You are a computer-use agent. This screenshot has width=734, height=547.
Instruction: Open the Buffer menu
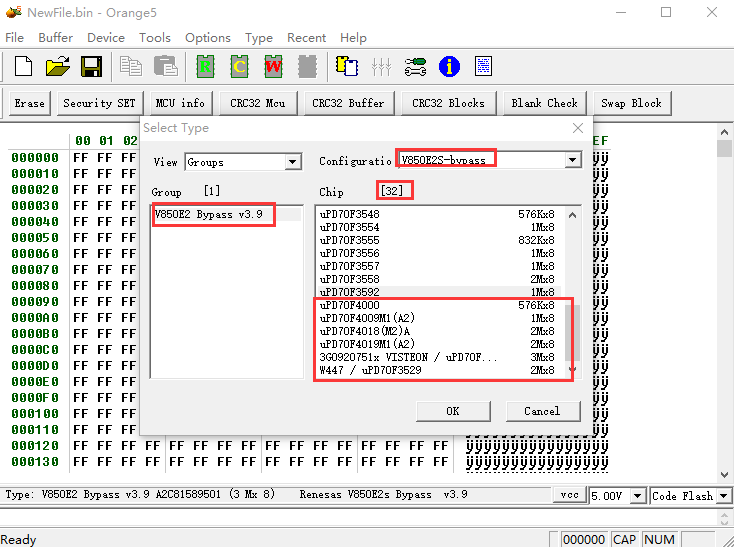click(x=55, y=37)
